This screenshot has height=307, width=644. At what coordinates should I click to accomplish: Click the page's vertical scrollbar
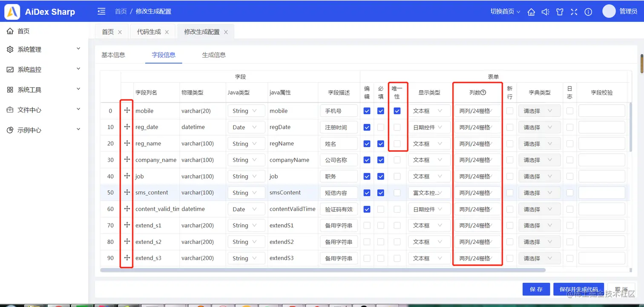pos(642,64)
